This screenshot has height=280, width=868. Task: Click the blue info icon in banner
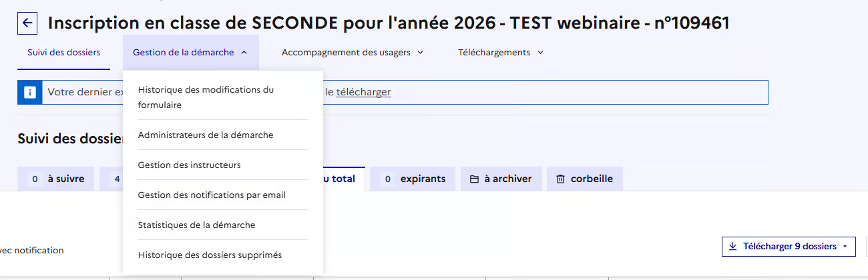29,92
